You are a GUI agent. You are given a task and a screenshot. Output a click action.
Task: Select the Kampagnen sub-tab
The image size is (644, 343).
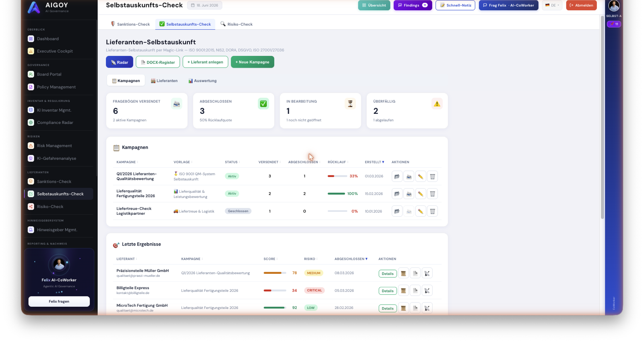(126, 81)
